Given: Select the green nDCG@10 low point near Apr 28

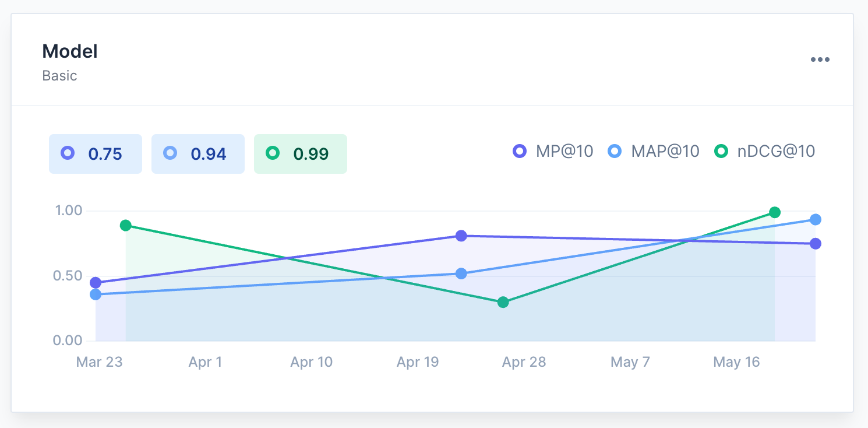Looking at the screenshot, I should coord(503,303).
